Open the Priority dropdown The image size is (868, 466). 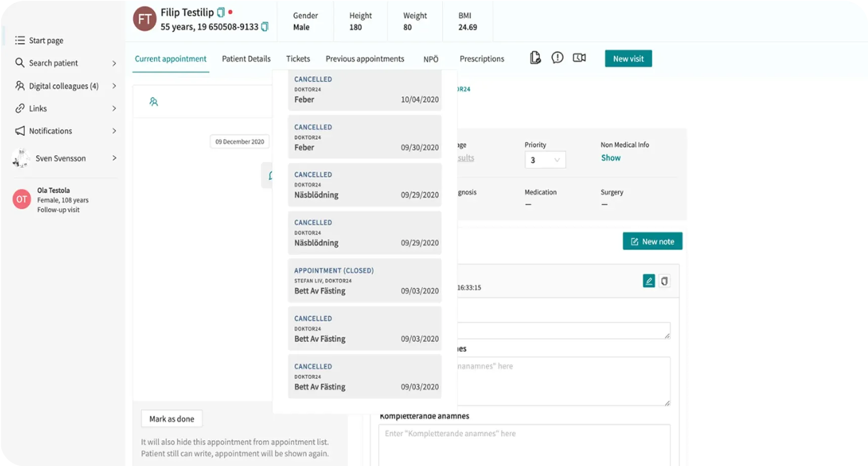click(x=544, y=160)
